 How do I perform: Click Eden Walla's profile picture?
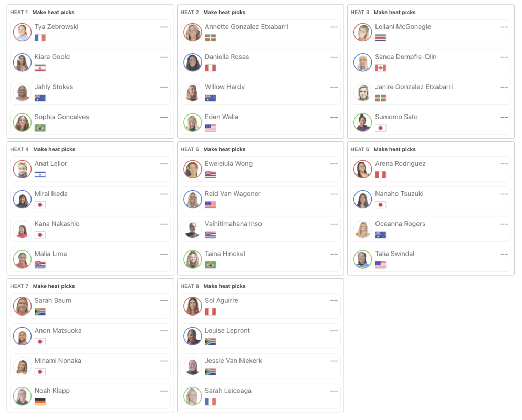(x=193, y=123)
